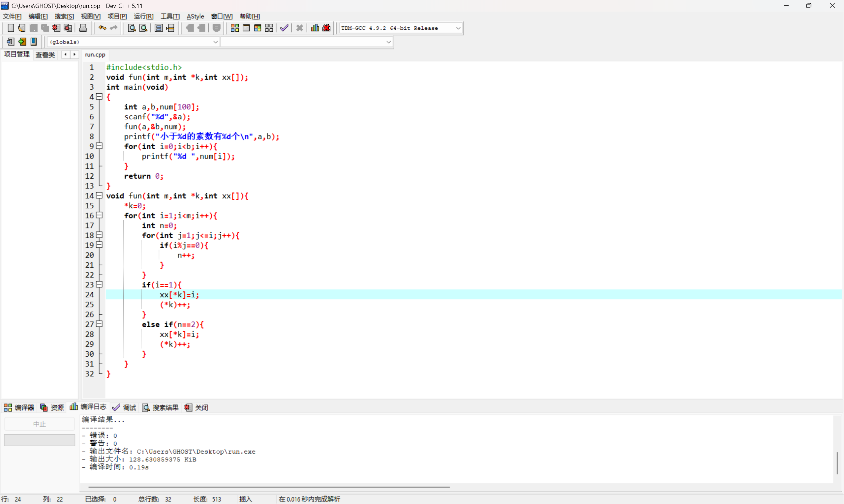Click the Print toolbar icon
Viewport: 844px width, 504px height.
click(x=83, y=28)
